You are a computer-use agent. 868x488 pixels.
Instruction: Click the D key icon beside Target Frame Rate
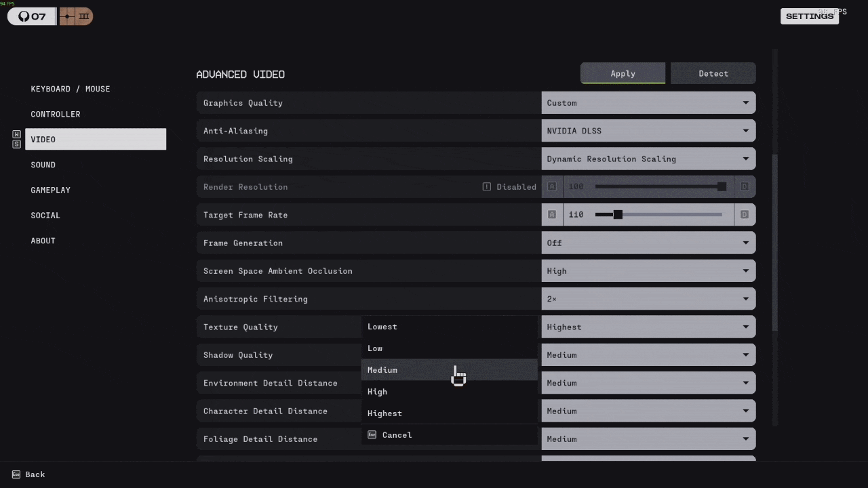[x=744, y=215]
